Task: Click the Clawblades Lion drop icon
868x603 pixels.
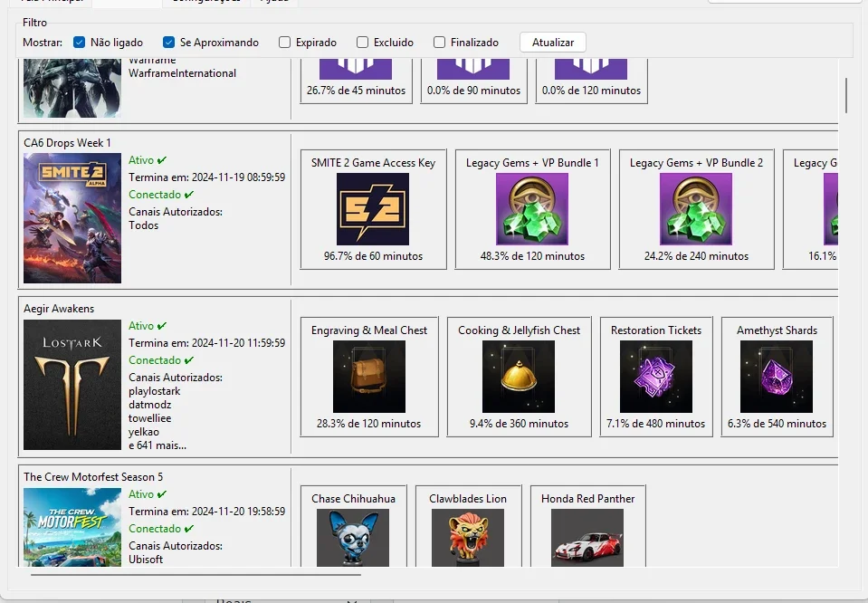Action: (468, 538)
